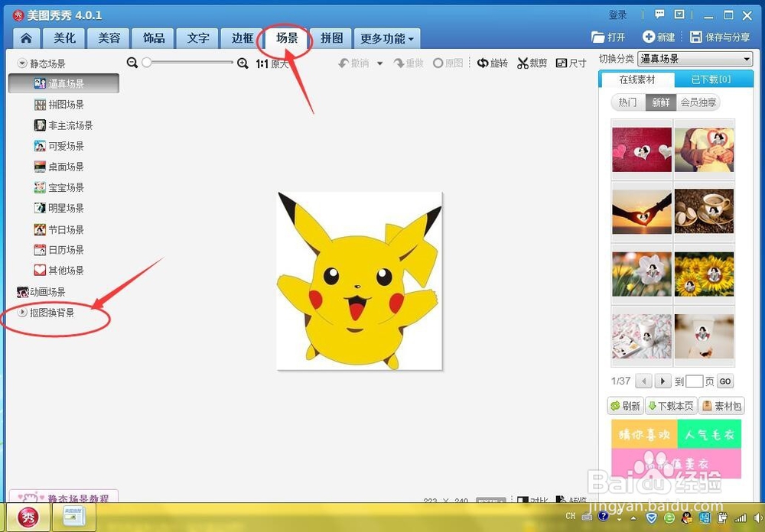The image size is (765, 532).
Task: Click the 原图 original image button
Action: 448,63
